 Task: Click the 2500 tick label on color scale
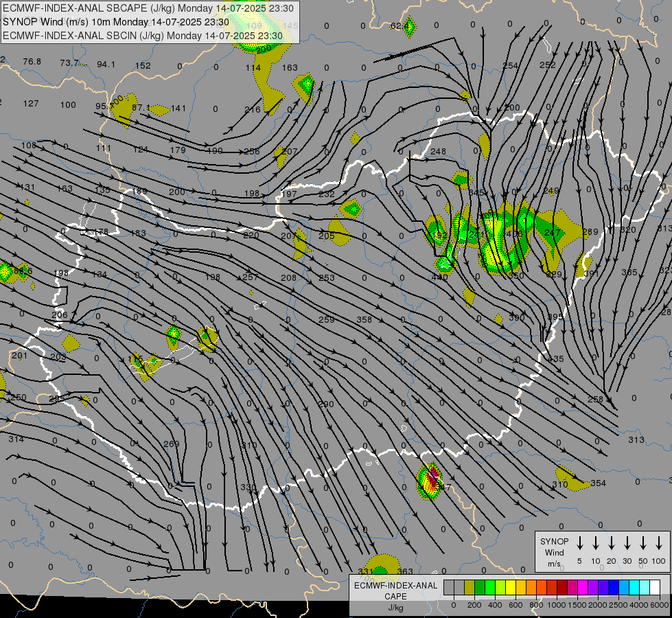(618, 605)
